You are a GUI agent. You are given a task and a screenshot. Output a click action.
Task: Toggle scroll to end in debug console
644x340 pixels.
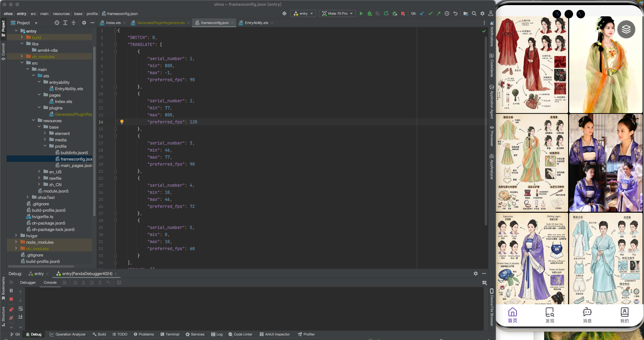click(20, 317)
